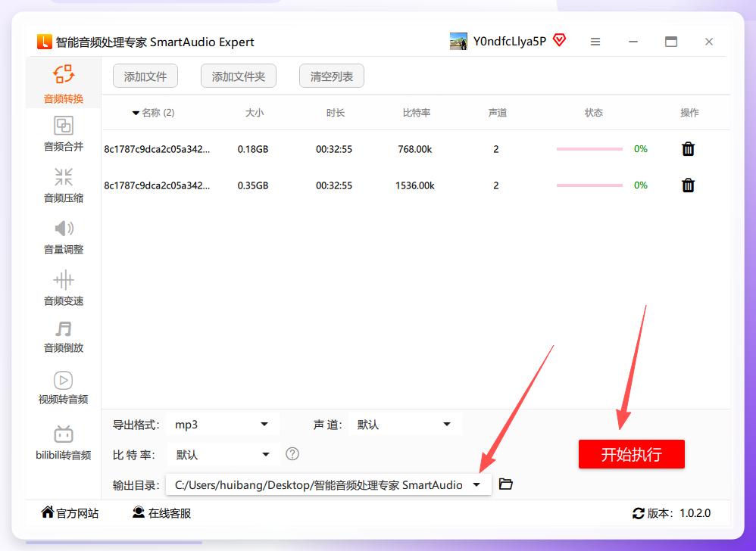Clear list with 清空列表 button

click(332, 76)
